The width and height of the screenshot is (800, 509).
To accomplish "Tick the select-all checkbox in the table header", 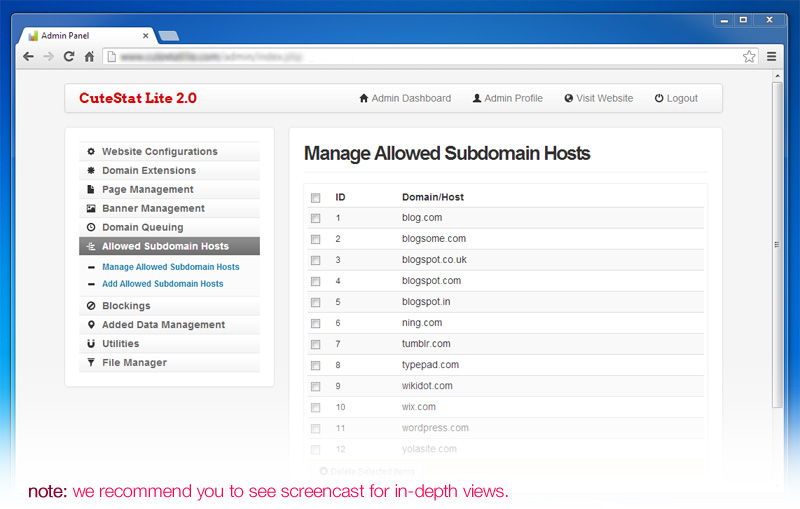I will (x=315, y=198).
